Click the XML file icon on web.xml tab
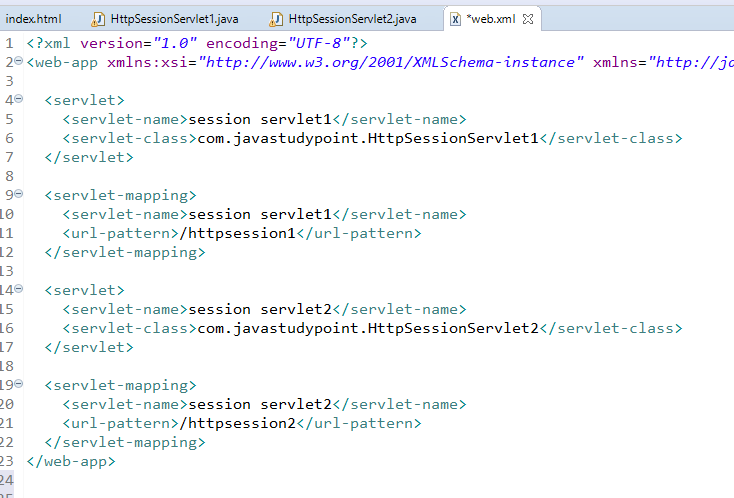The image size is (734, 498). [x=455, y=19]
